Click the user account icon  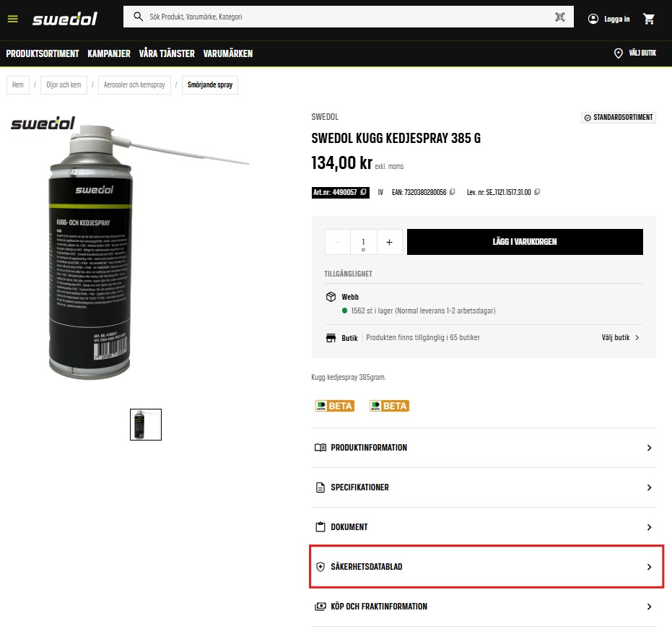pyautogui.click(x=593, y=19)
